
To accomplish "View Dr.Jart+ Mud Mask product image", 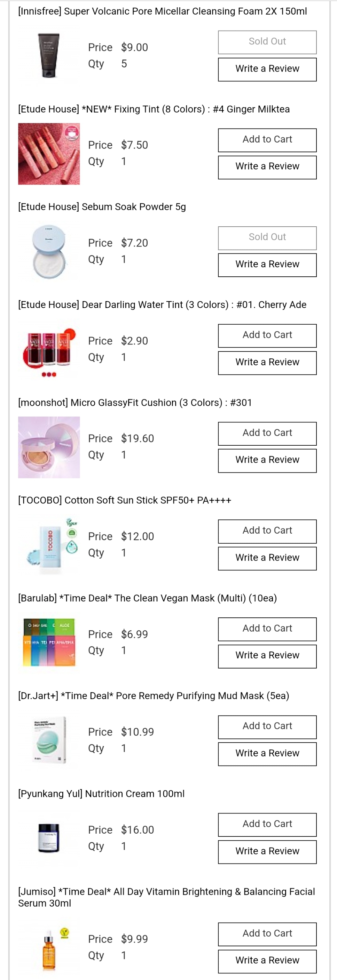I will (49, 740).
